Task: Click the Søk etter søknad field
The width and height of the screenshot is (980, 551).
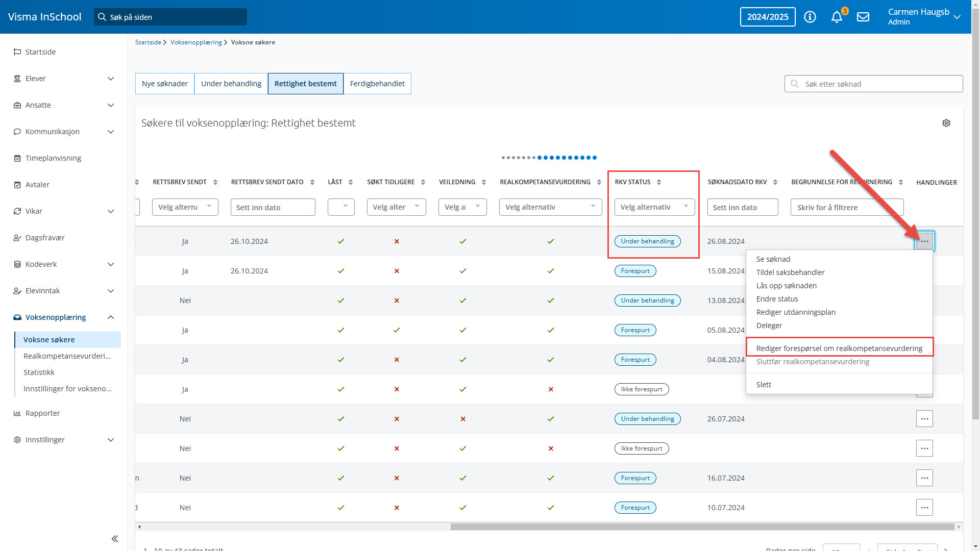Action: tap(873, 84)
